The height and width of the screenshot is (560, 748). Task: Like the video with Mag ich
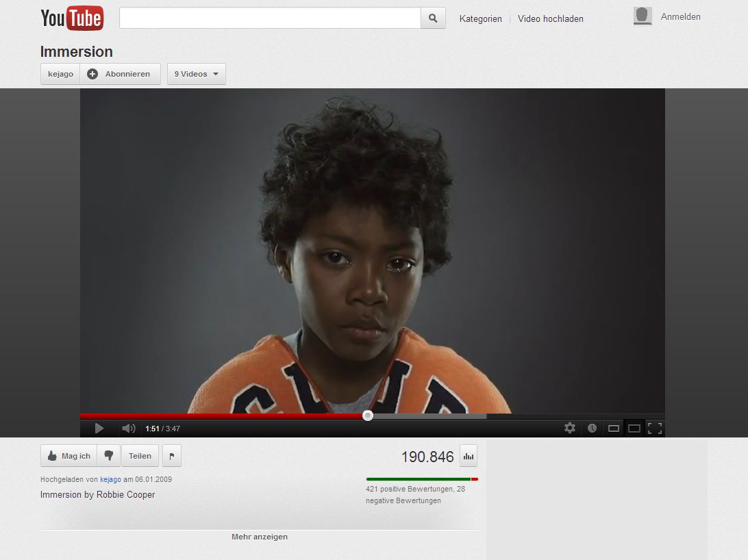[68, 456]
